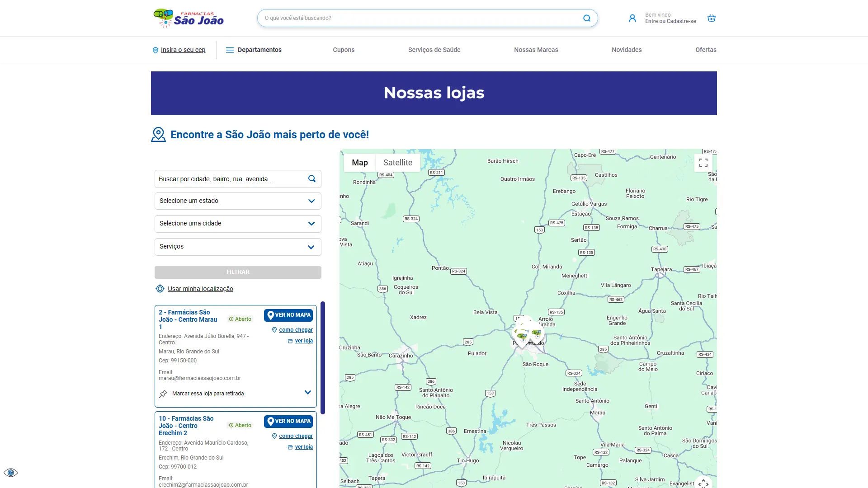Screen dimensions: 868x488
Task: Open the user account icon
Action: pyautogui.click(x=632, y=18)
